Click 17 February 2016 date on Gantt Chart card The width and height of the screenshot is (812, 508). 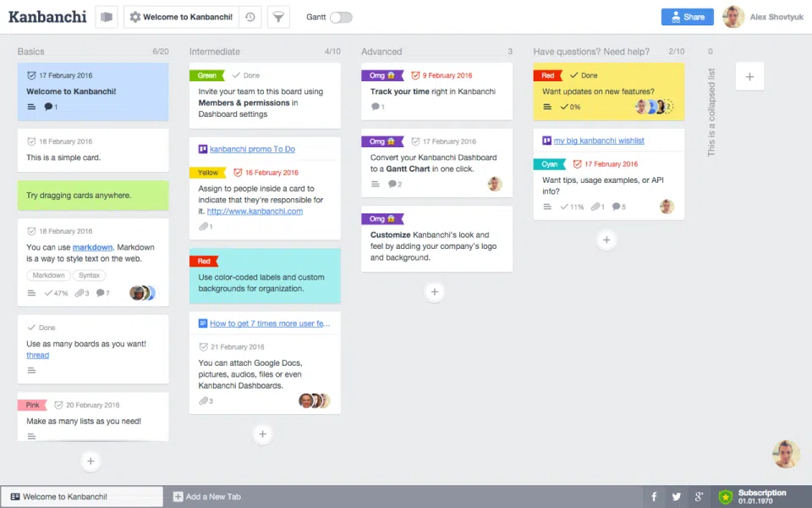[444, 141]
